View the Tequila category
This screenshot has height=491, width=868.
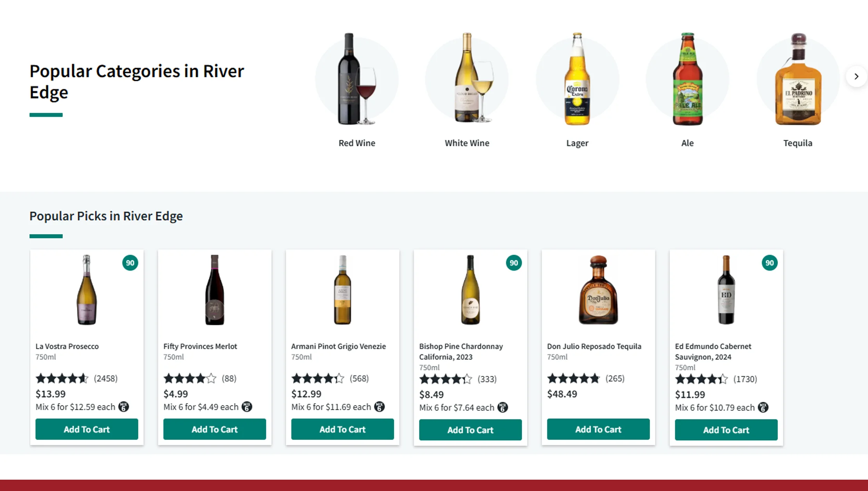pos(798,90)
